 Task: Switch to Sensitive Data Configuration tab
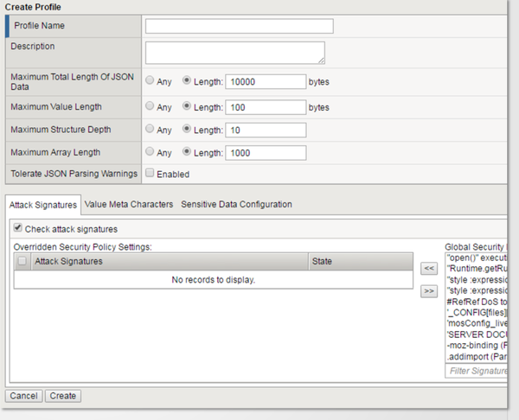coord(236,205)
